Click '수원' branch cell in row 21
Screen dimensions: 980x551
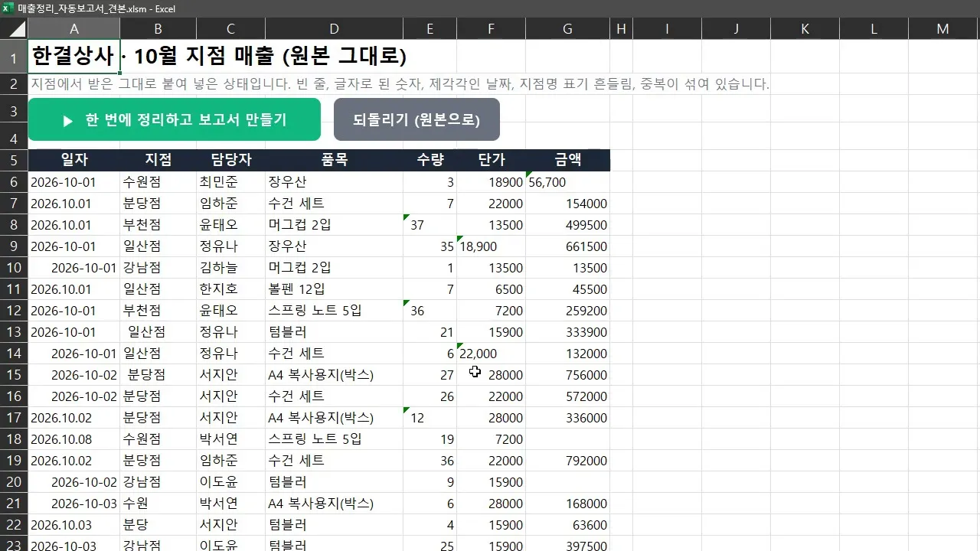pyautogui.click(x=158, y=504)
